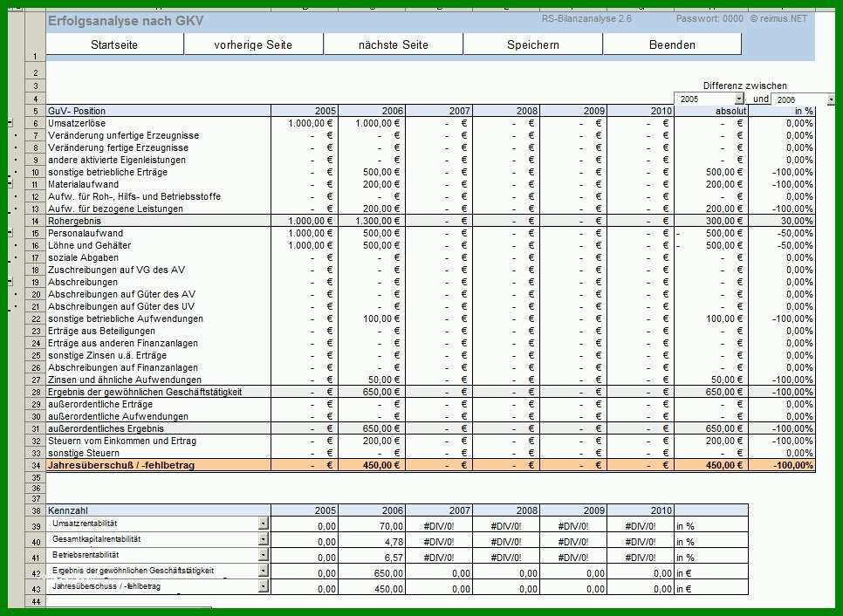Select row header 14
Viewport: 843px width, 616px height.
point(36,221)
